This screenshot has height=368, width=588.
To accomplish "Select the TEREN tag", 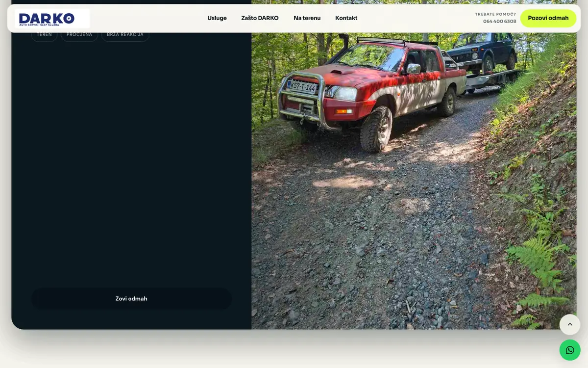I will (44, 35).
